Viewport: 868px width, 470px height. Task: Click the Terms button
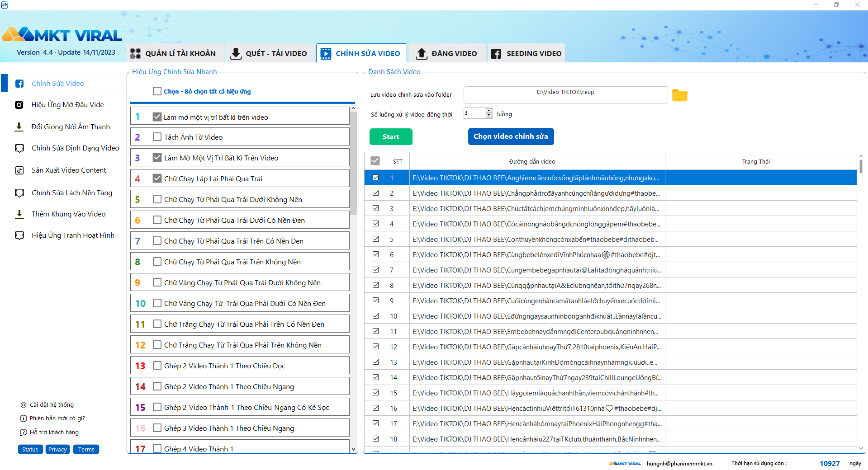pos(86,450)
